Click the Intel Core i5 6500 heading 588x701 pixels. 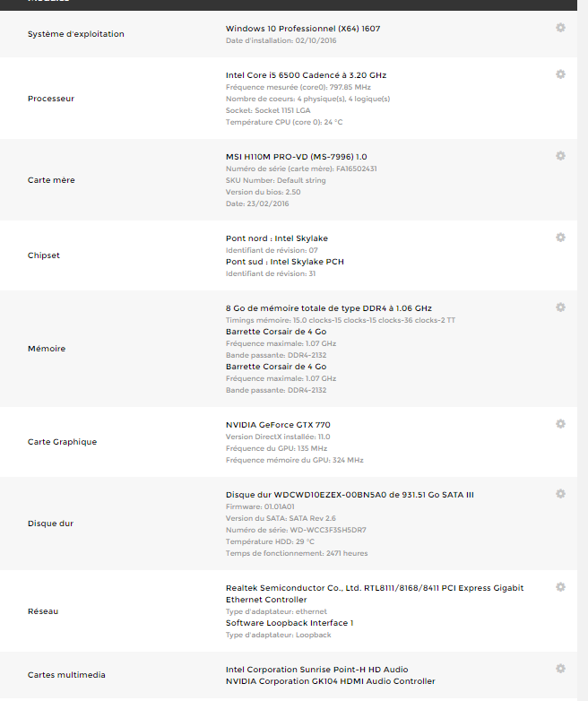(306, 75)
